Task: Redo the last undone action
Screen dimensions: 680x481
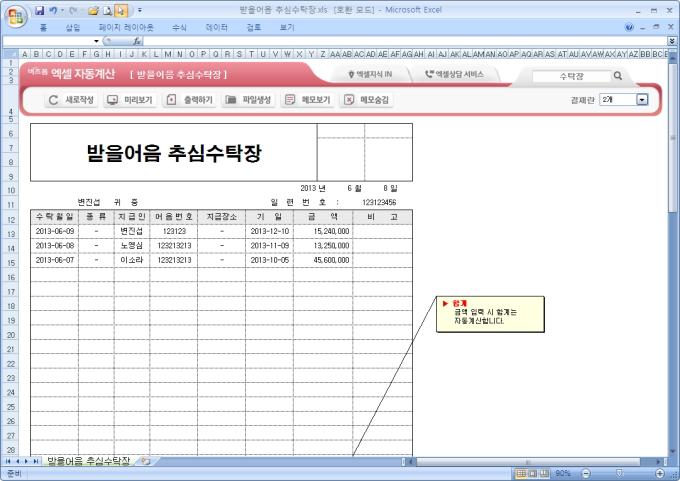Action: 73,10
